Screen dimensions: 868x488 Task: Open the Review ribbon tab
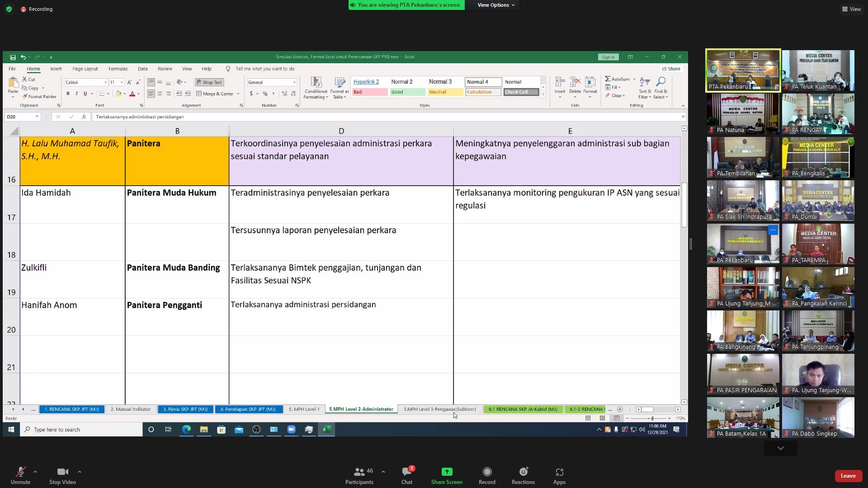coord(165,69)
